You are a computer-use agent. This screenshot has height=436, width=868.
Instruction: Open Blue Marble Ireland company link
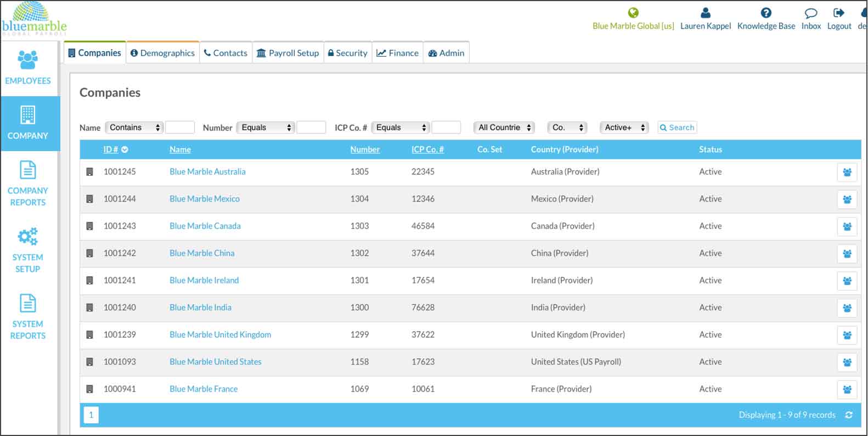(204, 280)
